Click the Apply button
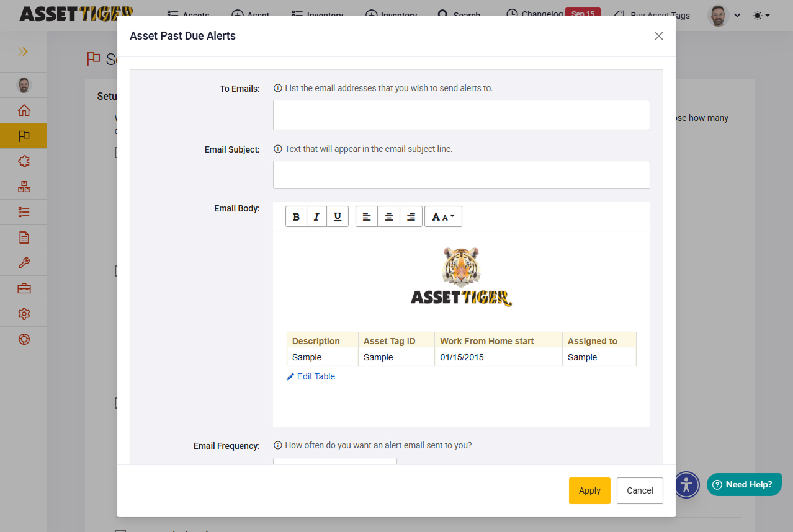Screen dimensions: 793x532 point(589,490)
